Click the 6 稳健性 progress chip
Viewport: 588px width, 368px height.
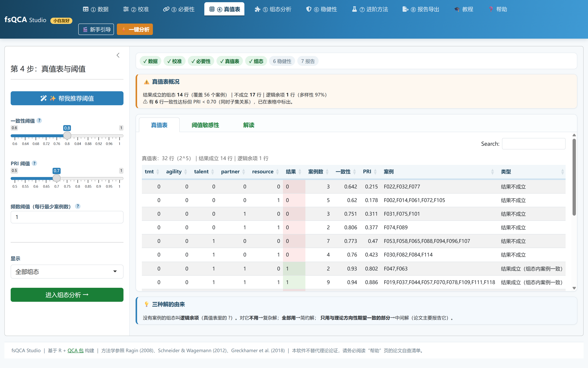click(282, 61)
